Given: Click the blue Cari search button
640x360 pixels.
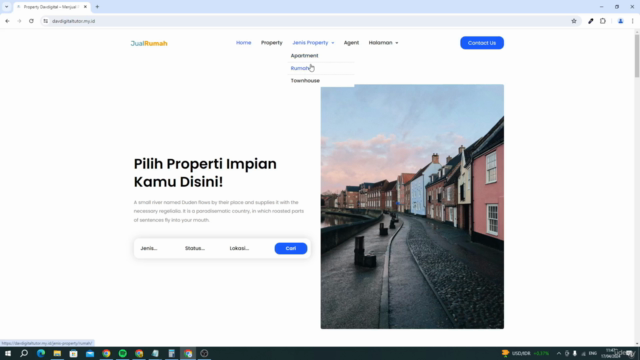Looking at the screenshot, I should 291,248.
